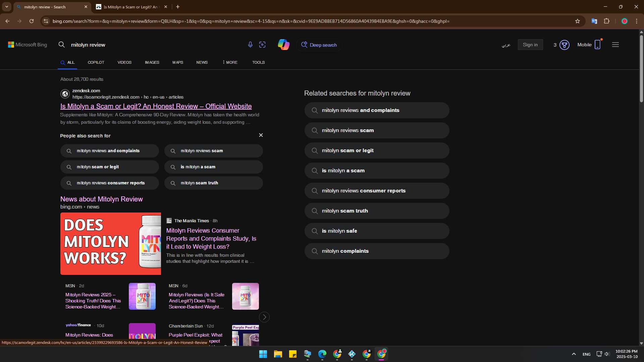Open the hamburger settings menu
644x362 pixels.
tap(615, 45)
